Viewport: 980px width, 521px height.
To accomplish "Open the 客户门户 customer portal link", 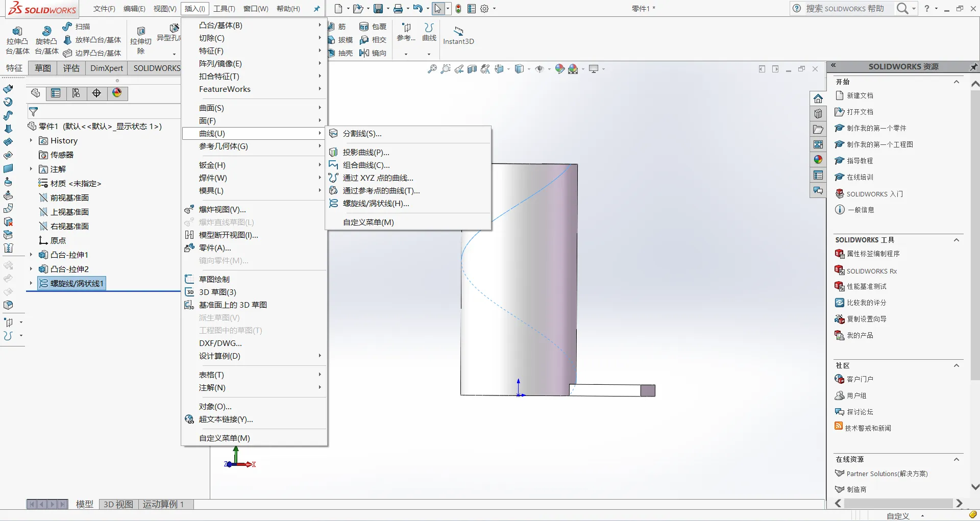I will point(860,379).
